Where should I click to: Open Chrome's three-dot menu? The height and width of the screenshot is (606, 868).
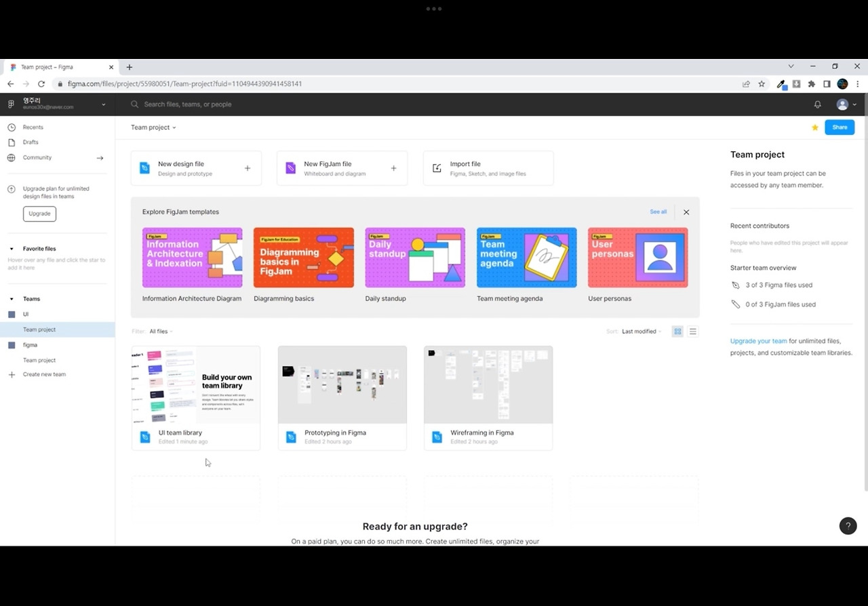(x=858, y=84)
